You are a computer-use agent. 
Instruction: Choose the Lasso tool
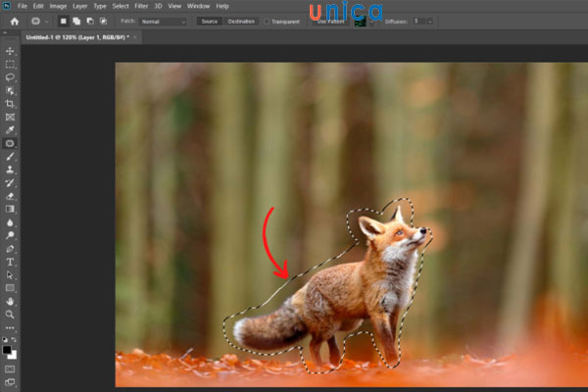(10, 76)
